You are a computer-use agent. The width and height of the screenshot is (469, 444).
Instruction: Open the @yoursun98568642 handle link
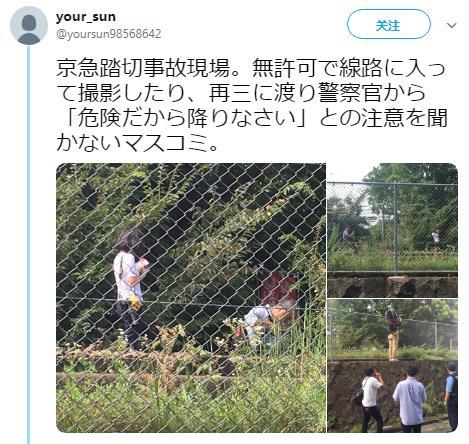(x=108, y=34)
